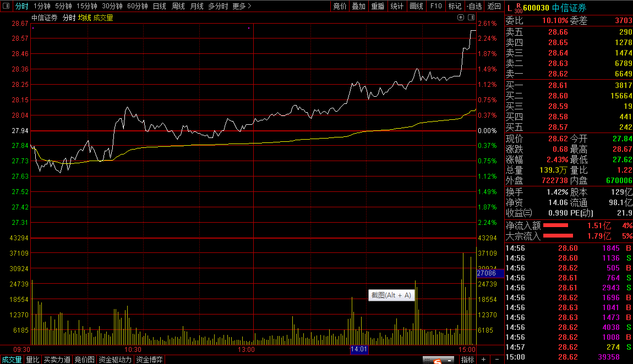This screenshot has height=364, width=633.
Task: Open the 多分时 multi-day option
Action: [218, 6]
